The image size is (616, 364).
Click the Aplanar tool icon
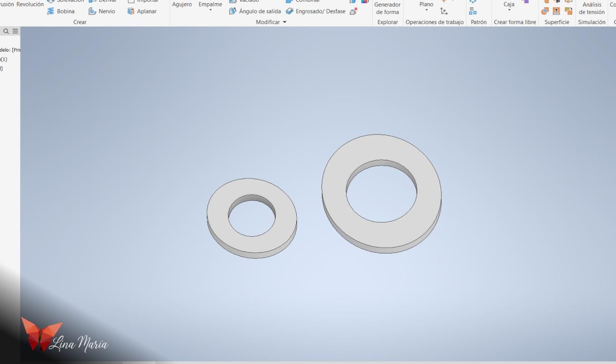[131, 11]
